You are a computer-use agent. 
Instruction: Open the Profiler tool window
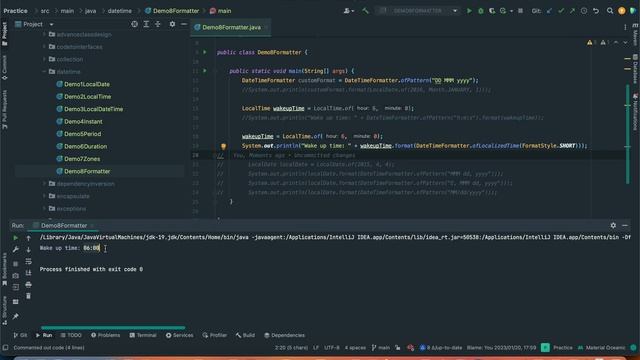[x=214, y=335]
